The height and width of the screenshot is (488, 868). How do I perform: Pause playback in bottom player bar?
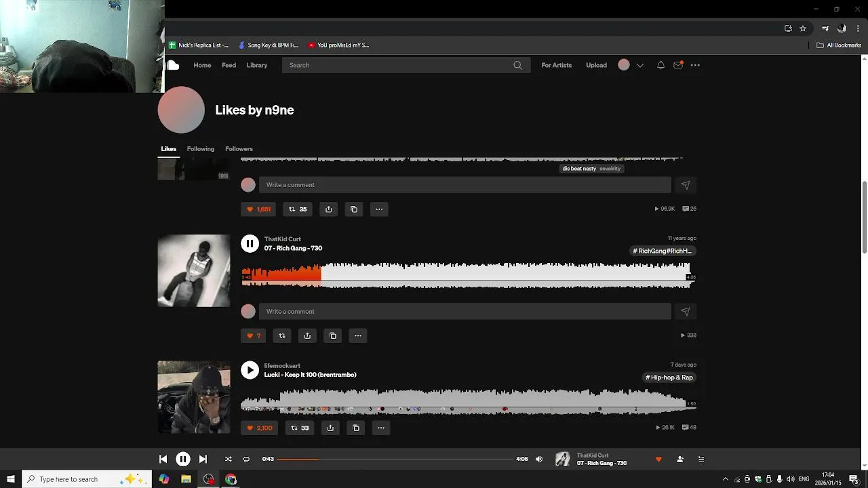point(183,459)
